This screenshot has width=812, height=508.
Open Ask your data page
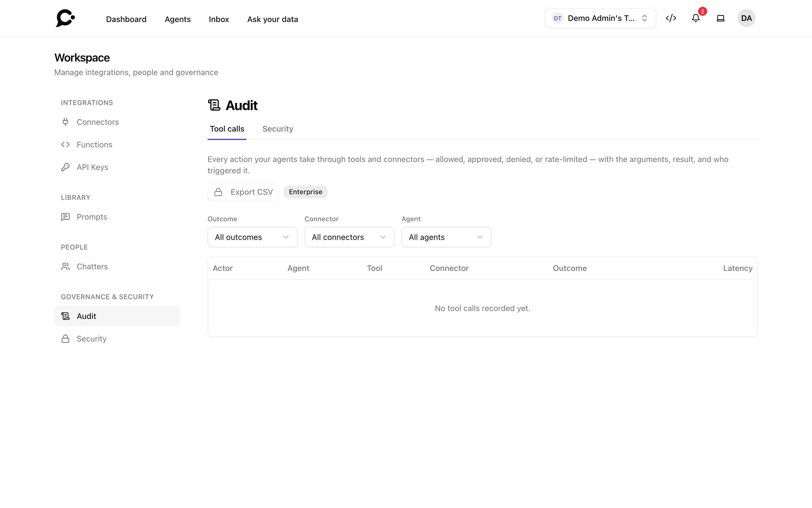click(x=272, y=19)
